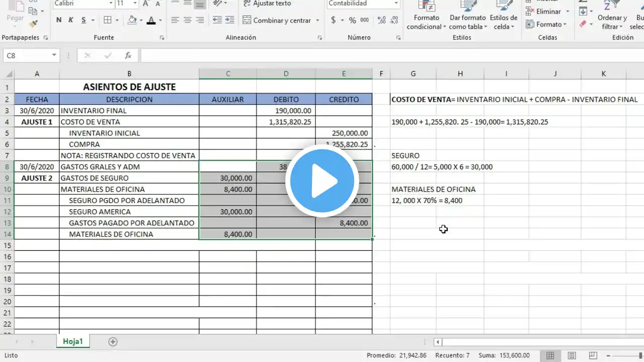The image size is (644, 362).
Task: Add new sheet with plus icon
Action: 113,342
